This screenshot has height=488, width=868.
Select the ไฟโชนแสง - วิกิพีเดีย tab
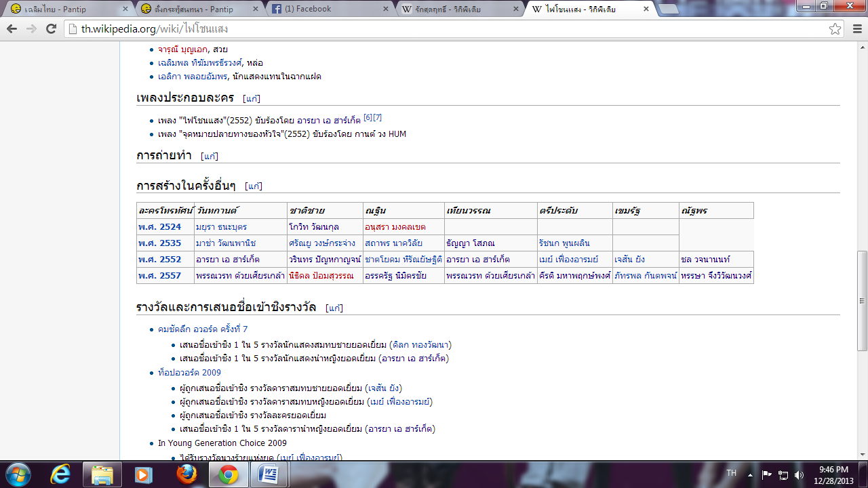[x=587, y=9]
